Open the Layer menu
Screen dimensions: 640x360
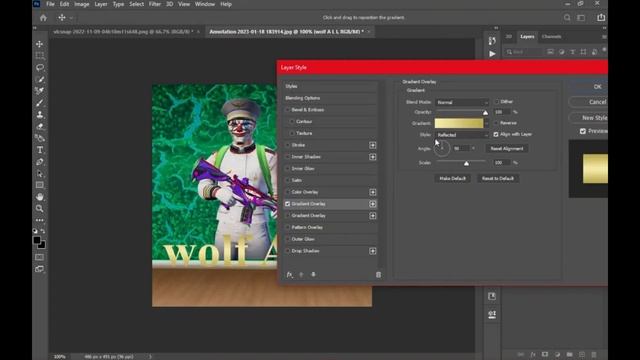tap(101, 4)
